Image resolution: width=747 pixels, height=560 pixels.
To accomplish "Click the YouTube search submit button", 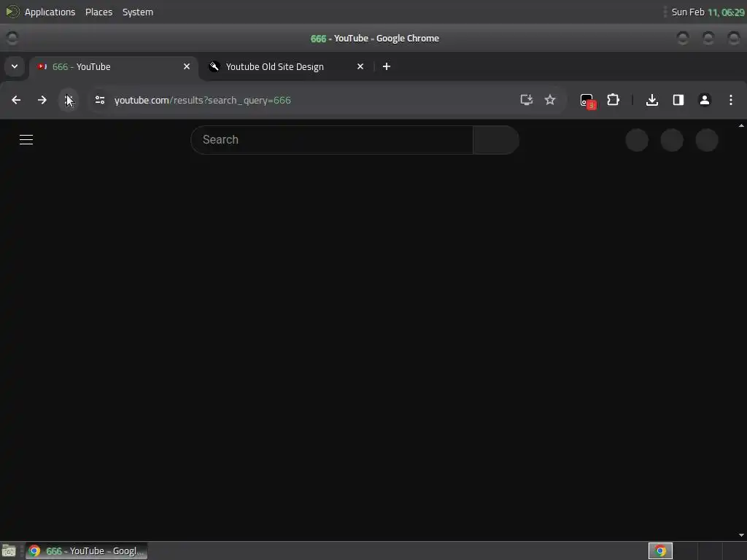I will click(x=496, y=139).
